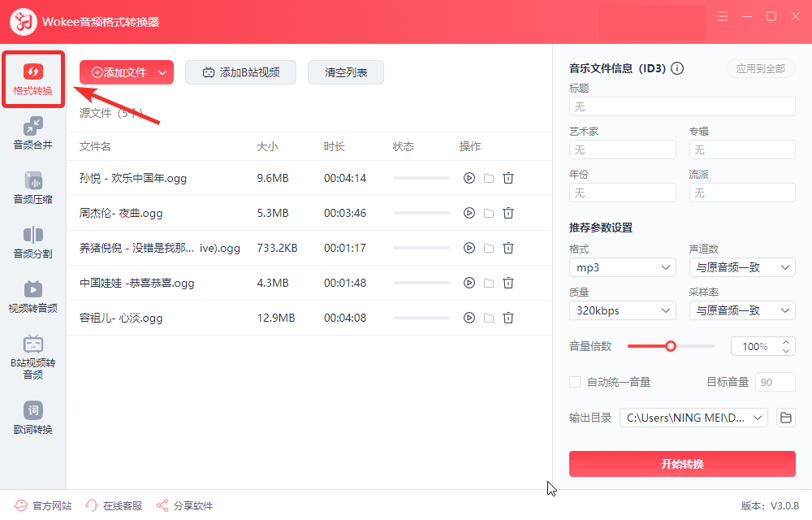Open the 输出目录 path dropdown
Image resolution: width=812 pixels, height=520 pixels.
click(x=693, y=418)
